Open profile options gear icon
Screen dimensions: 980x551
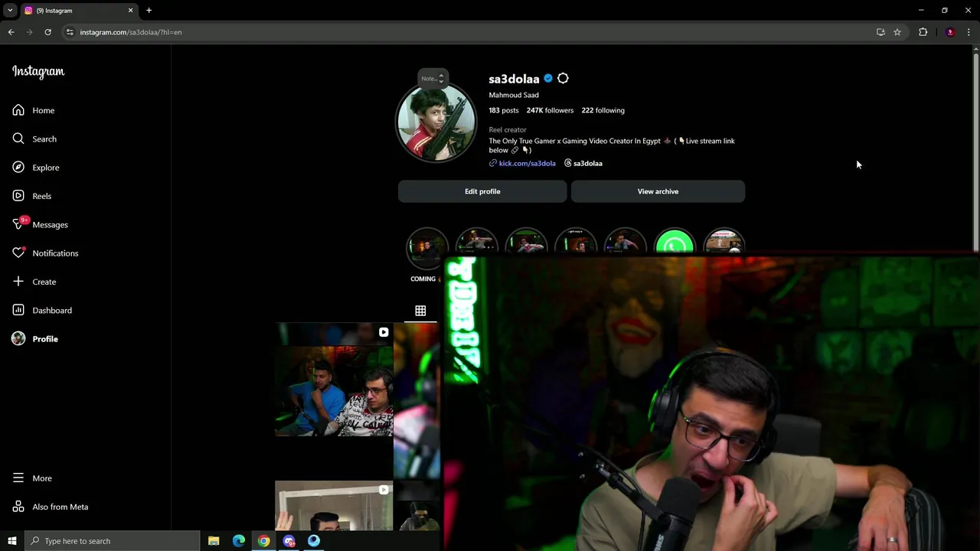(x=563, y=78)
